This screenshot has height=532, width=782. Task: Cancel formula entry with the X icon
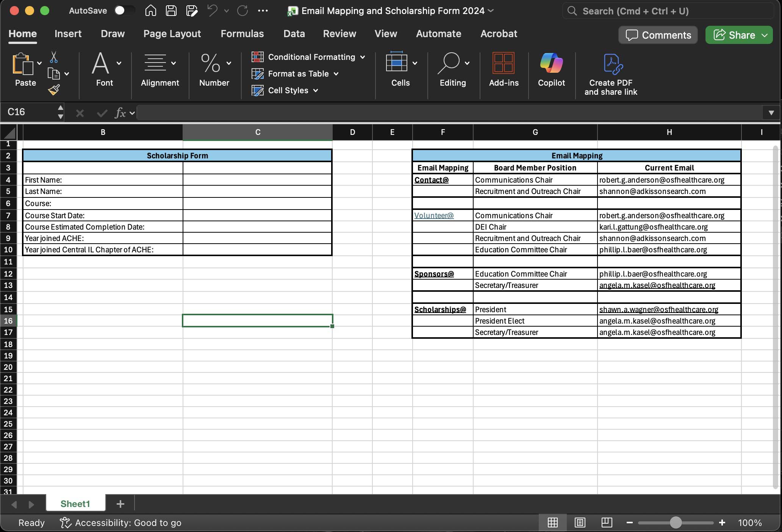coord(80,113)
